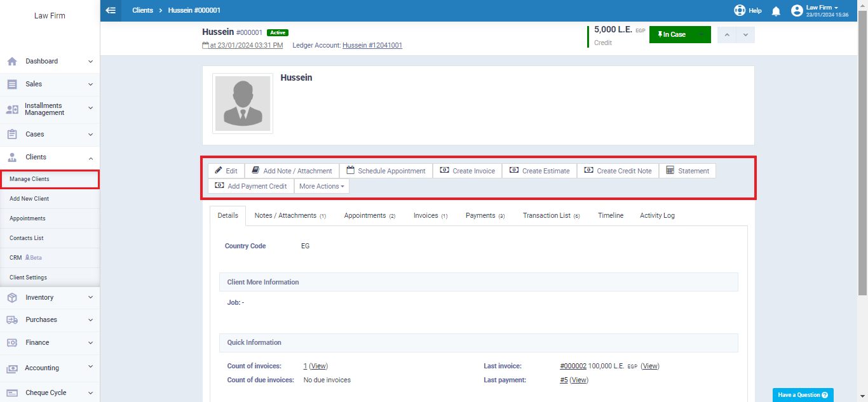Select Add New Client in sidebar
The width and height of the screenshot is (868, 402).
(29, 199)
